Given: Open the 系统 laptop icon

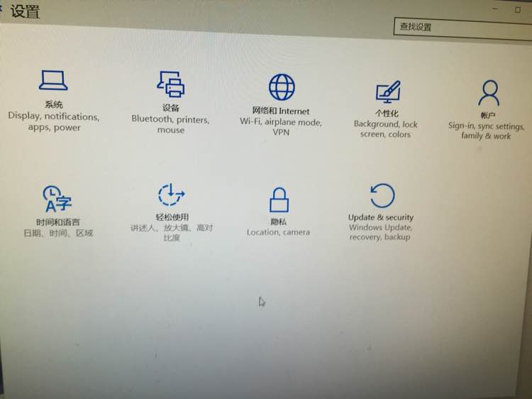Looking at the screenshot, I should pos(53,80).
